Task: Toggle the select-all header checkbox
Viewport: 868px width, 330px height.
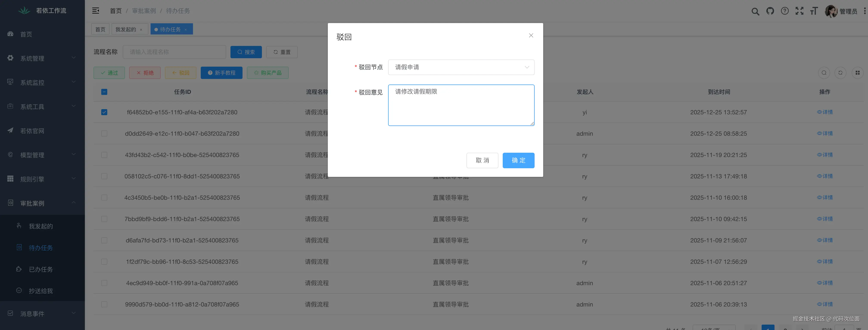Action: [104, 92]
